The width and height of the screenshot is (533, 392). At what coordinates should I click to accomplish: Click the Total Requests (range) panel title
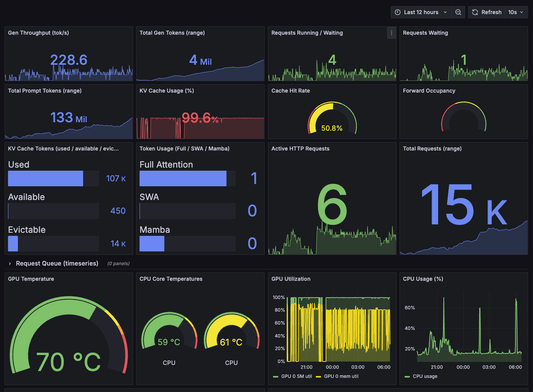click(432, 149)
